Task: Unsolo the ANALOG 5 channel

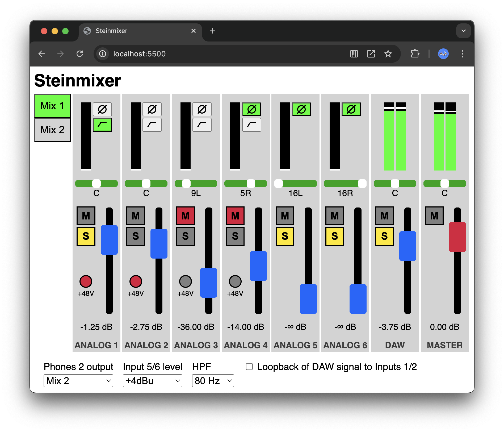Action: [x=285, y=236]
